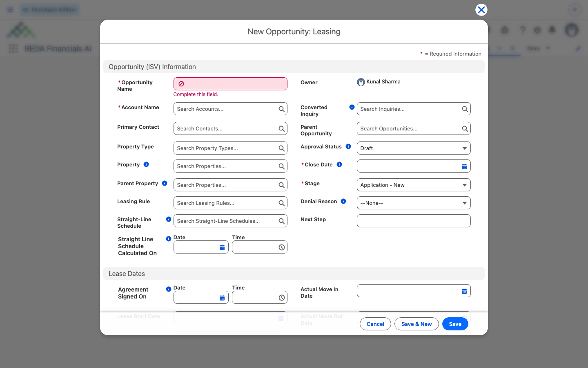The image size is (588, 368).
Task: Open the Approval Status dropdown showing Draft
Action: click(414, 148)
